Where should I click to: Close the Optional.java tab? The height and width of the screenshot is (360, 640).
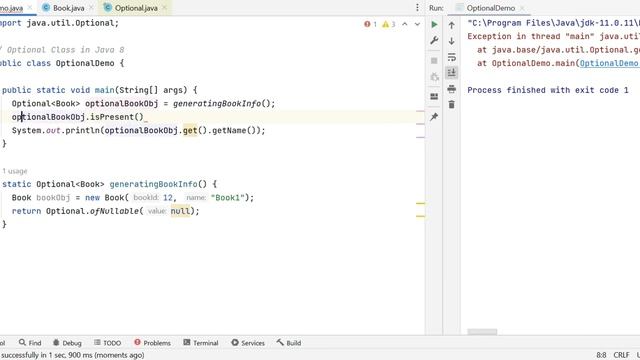coord(164,8)
